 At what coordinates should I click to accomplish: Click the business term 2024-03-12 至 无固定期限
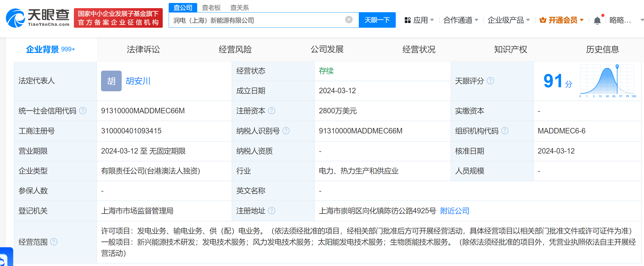click(x=143, y=151)
